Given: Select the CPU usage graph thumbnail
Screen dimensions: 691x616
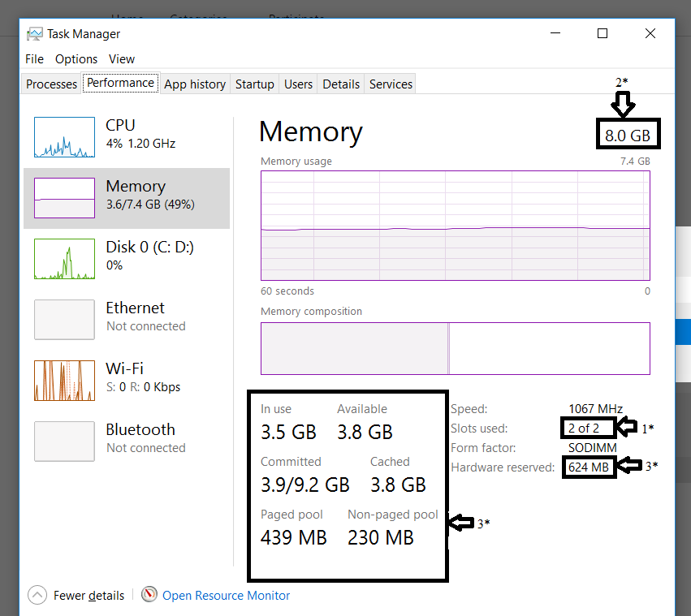Looking at the screenshot, I should pos(65,136).
